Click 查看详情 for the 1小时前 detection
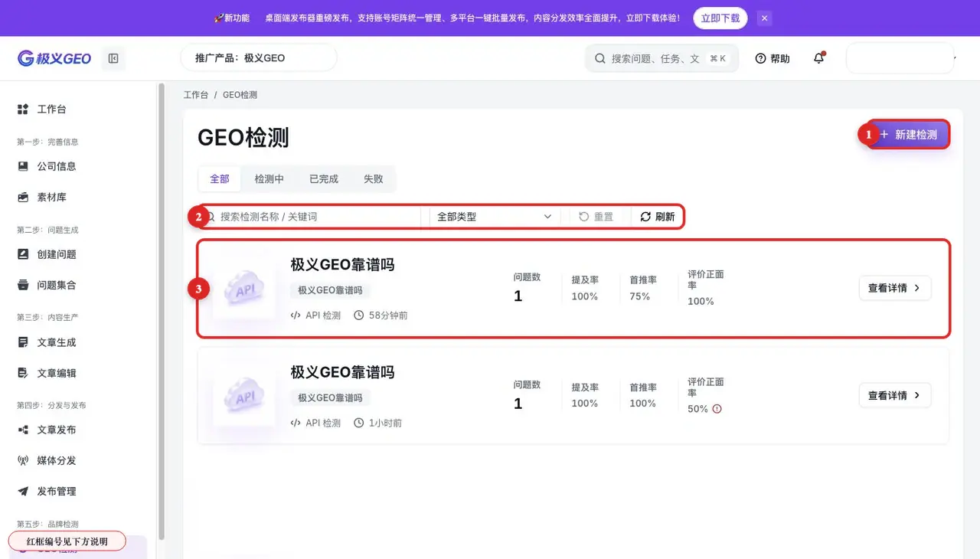The width and height of the screenshot is (980, 559). (x=895, y=395)
